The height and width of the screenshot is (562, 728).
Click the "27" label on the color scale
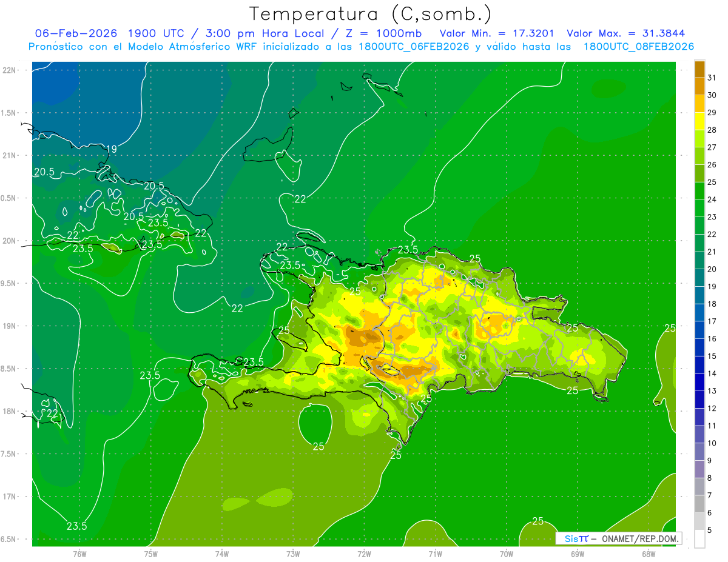pyautogui.click(x=712, y=147)
